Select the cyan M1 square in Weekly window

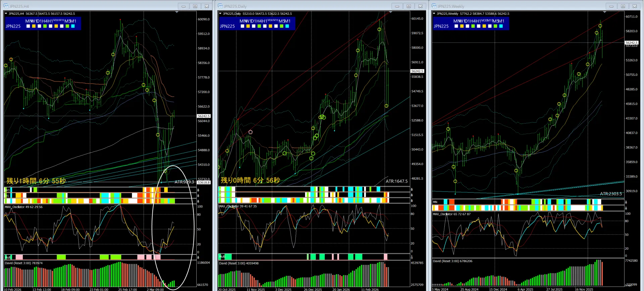coord(501,26)
